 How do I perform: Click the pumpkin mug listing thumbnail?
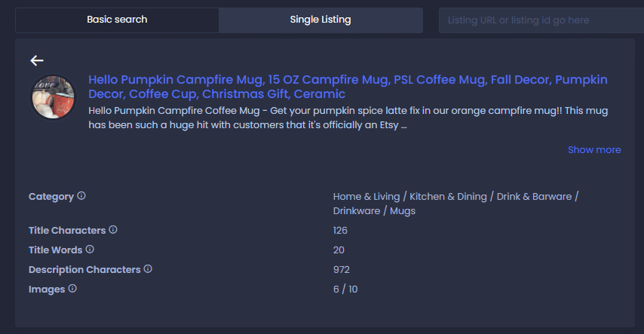point(54,97)
